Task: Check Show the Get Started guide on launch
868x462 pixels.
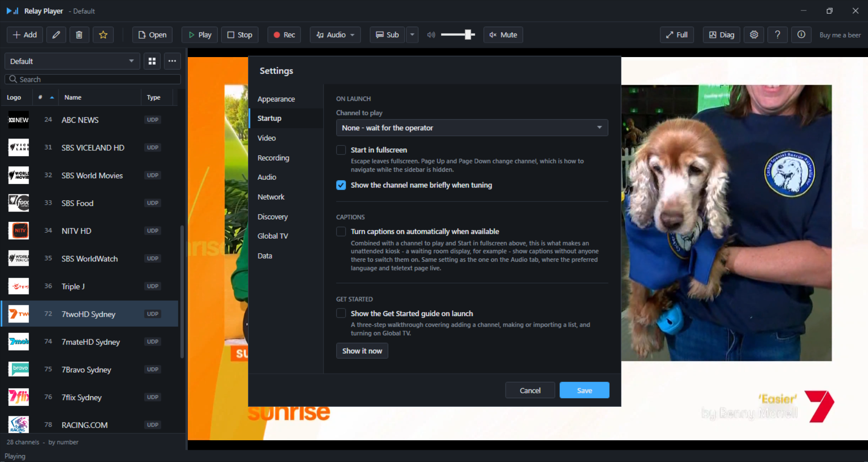Action: [341, 313]
